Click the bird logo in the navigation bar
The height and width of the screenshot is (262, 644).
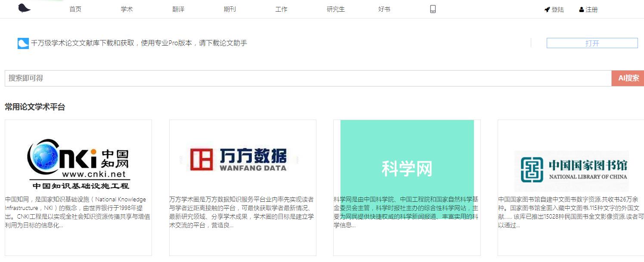pyautogui.click(x=24, y=8)
